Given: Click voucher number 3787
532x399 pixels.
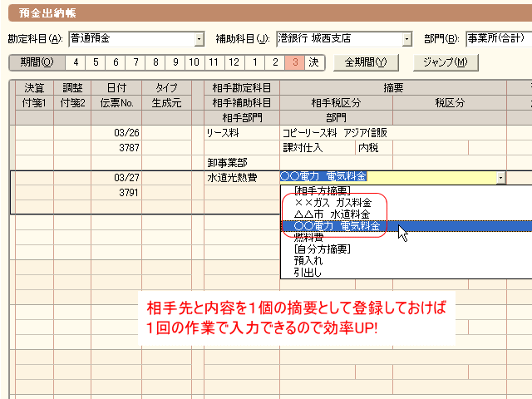Looking at the screenshot, I should pyautogui.click(x=116, y=148).
